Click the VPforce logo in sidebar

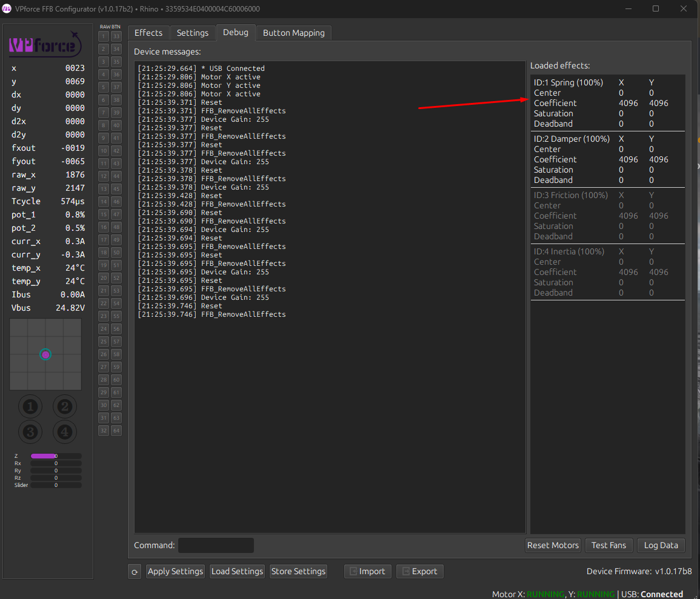coord(45,44)
